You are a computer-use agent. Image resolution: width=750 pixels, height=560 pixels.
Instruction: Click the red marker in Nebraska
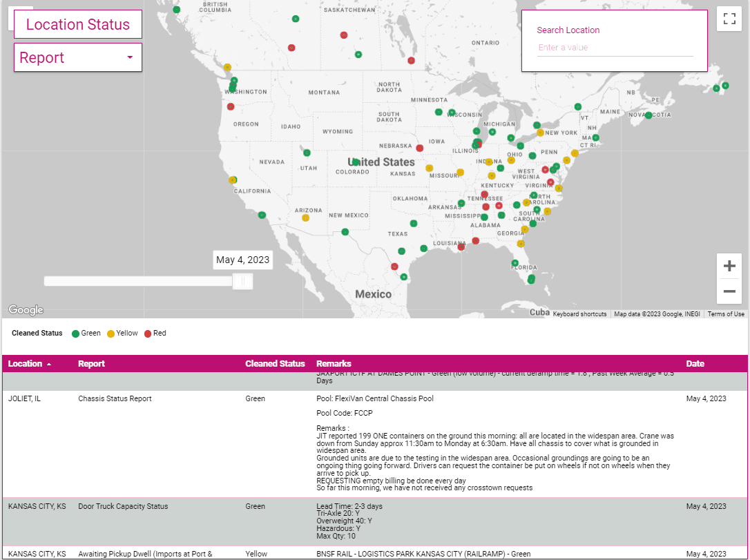[419, 148]
